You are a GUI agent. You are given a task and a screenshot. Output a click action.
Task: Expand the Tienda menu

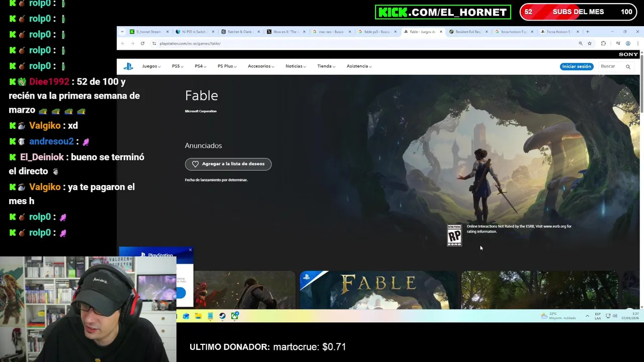327,66
